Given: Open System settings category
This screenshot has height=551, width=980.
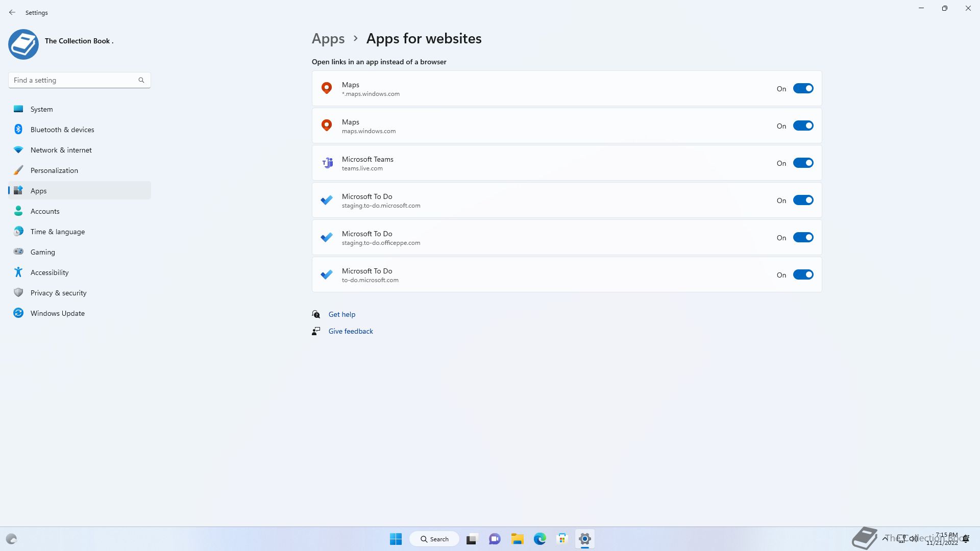Looking at the screenshot, I should click(79, 109).
